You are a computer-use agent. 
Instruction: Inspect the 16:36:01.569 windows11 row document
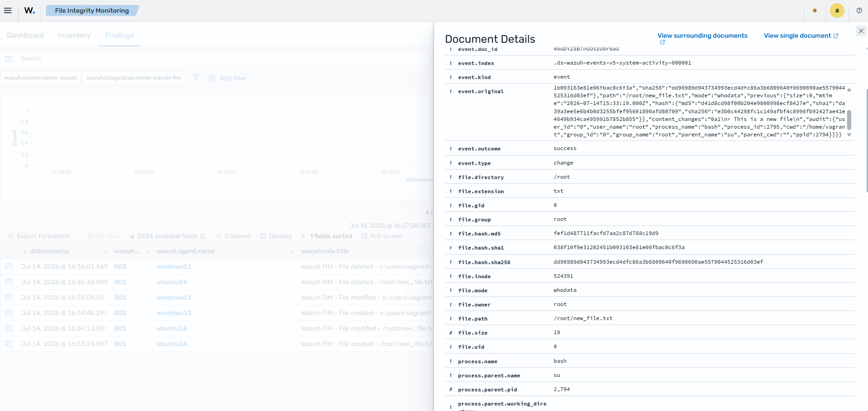pyautogui.click(x=9, y=267)
